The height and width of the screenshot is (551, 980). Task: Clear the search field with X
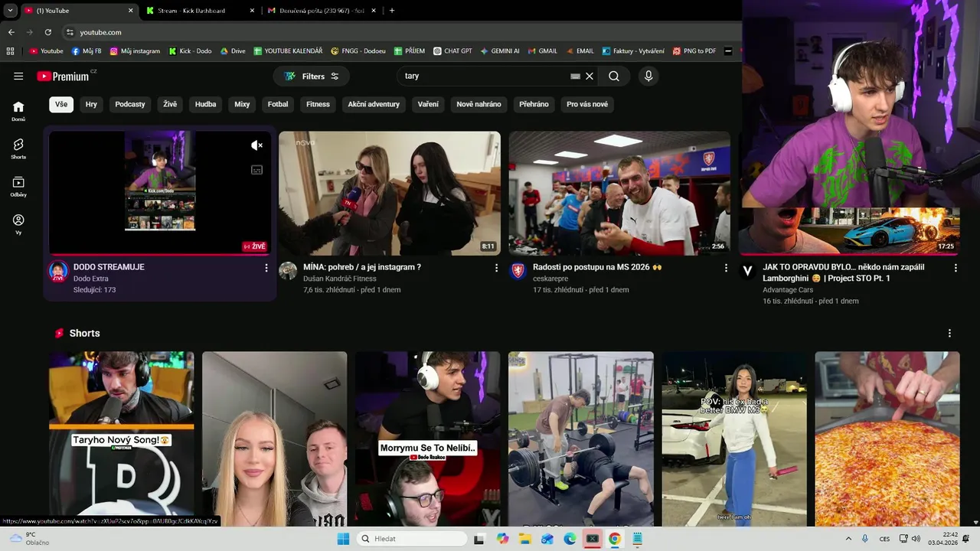tap(590, 76)
